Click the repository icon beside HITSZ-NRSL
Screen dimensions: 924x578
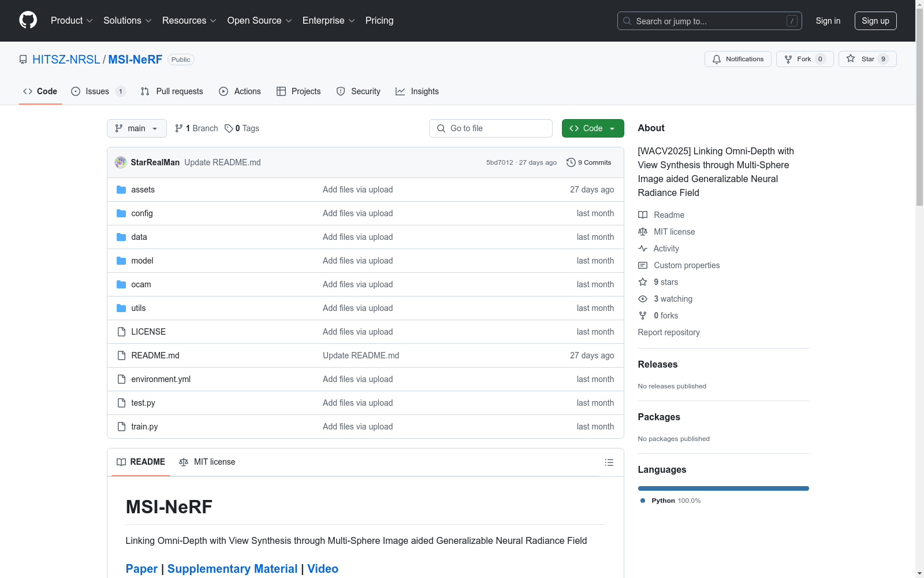tap(23, 60)
